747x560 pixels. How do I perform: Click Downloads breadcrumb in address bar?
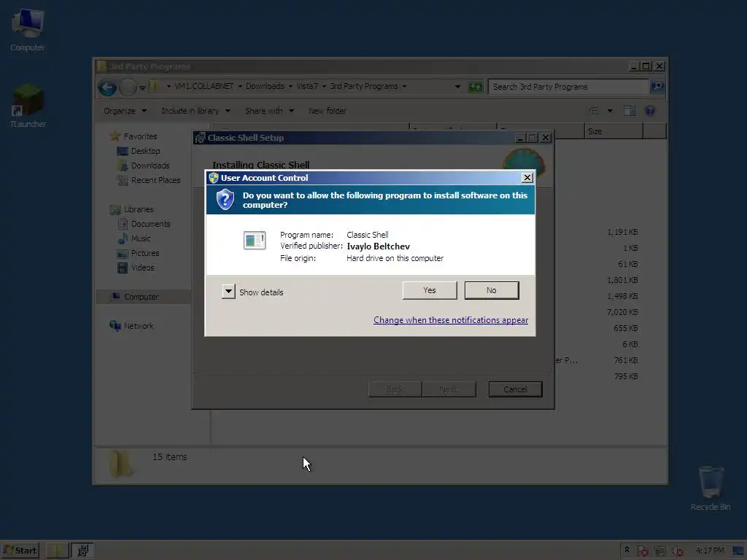point(264,86)
